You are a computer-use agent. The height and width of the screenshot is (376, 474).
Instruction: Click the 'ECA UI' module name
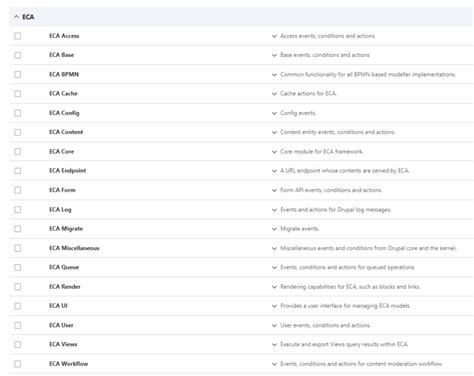tap(58, 306)
